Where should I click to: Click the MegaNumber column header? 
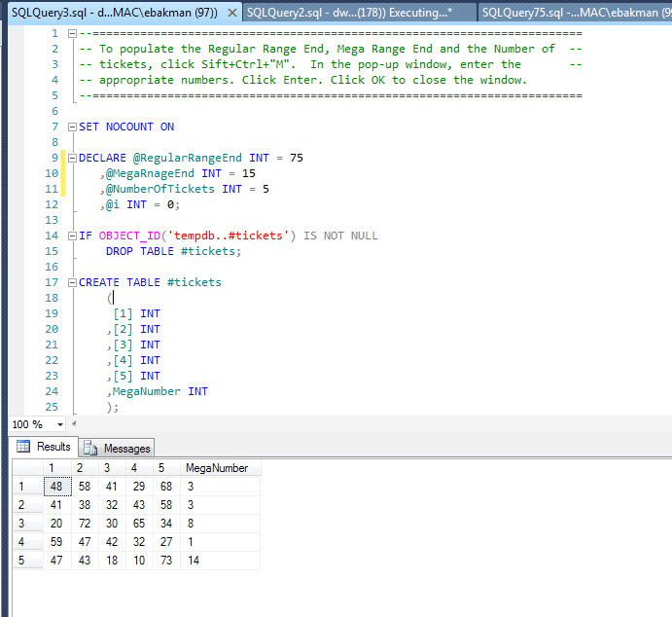click(216, 468)
